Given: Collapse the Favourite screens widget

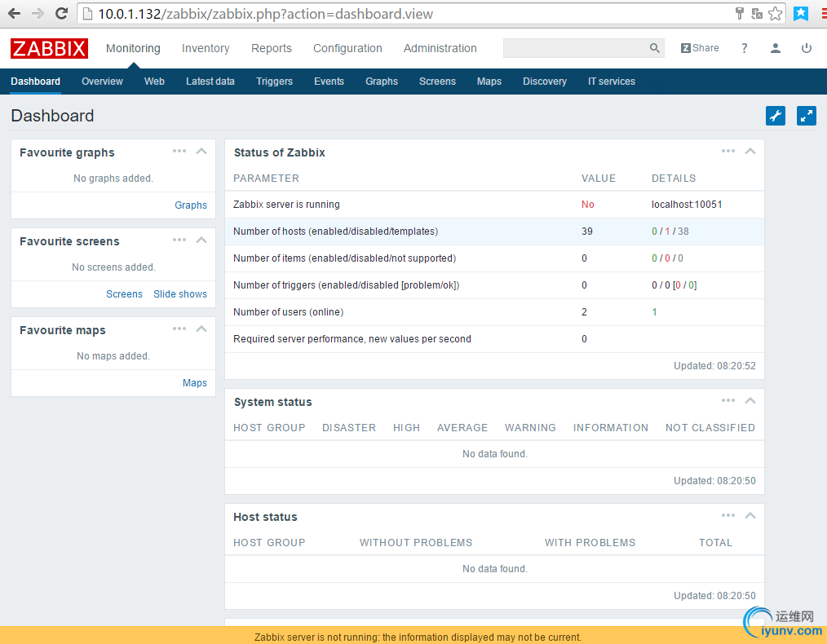Looking at the screenshot, I should coord(201,240).
